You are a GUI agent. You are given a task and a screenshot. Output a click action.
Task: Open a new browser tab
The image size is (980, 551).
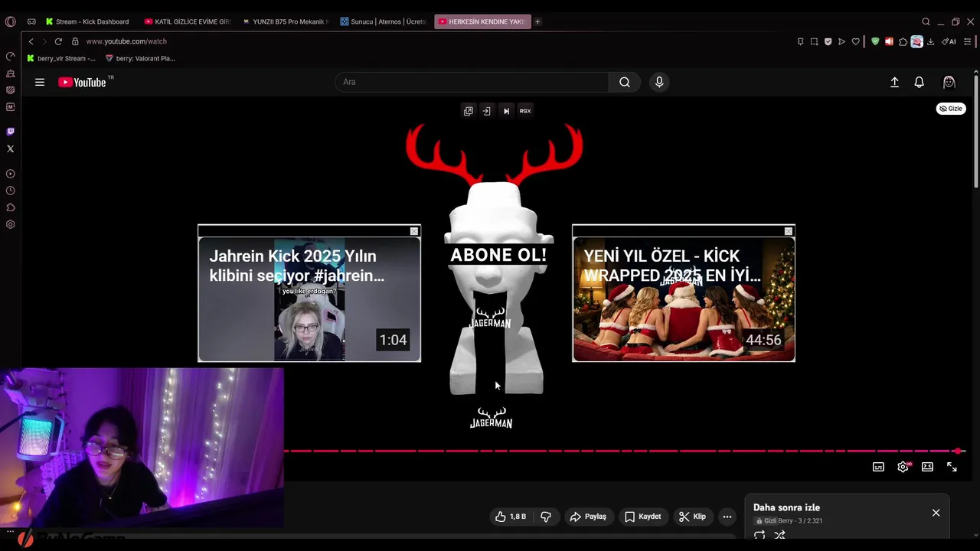[x=537, y=21]
